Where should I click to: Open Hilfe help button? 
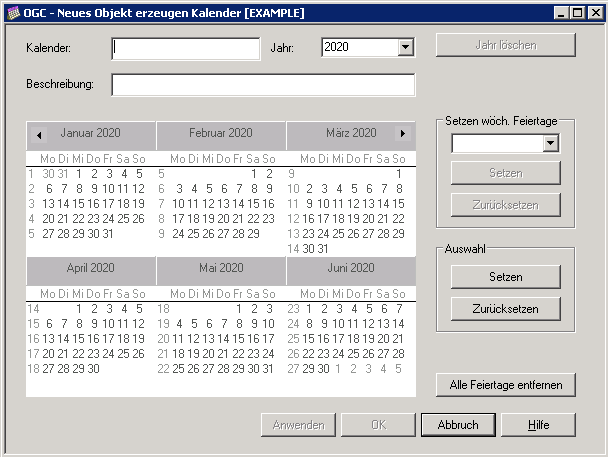538,425
